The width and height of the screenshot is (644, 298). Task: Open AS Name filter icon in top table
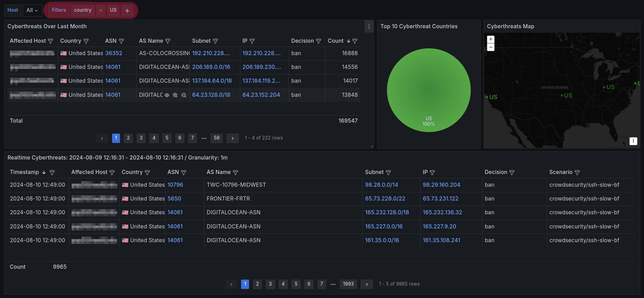click(168, 41)
